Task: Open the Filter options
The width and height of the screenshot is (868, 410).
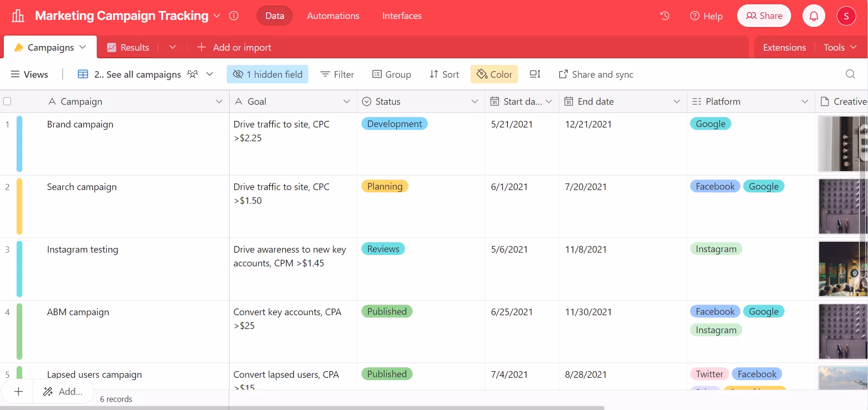Action: (x=337, y=74)
